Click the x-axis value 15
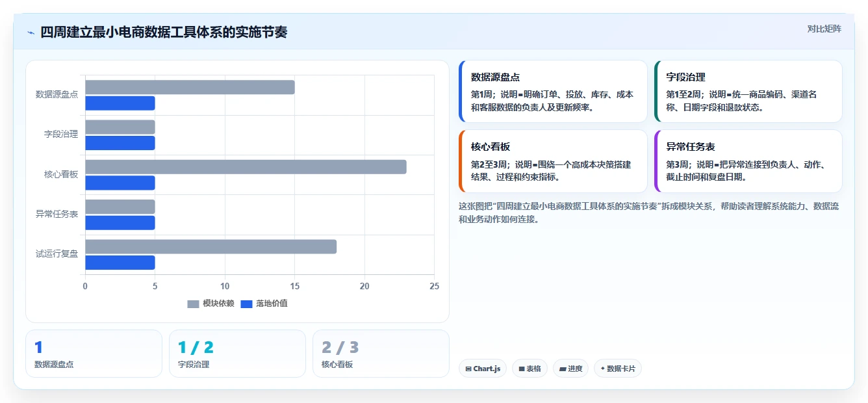This screenshot has height=403, width=868. (294, 286)
